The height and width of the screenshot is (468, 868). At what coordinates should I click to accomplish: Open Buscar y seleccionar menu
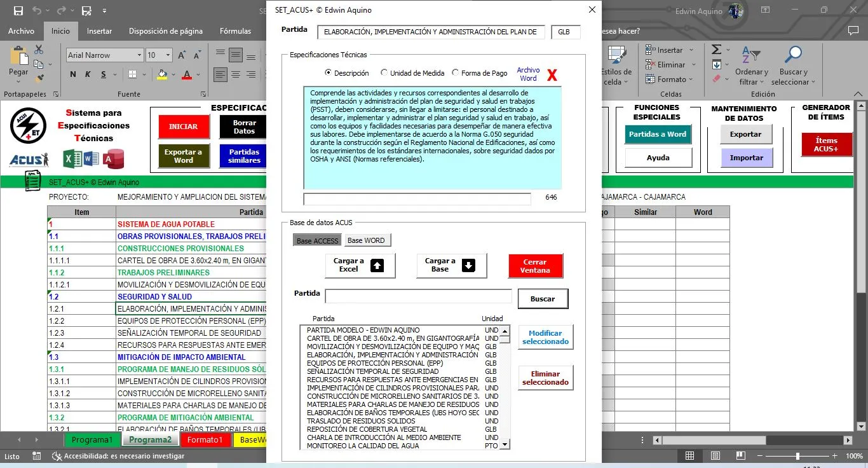tap(793, 65)
